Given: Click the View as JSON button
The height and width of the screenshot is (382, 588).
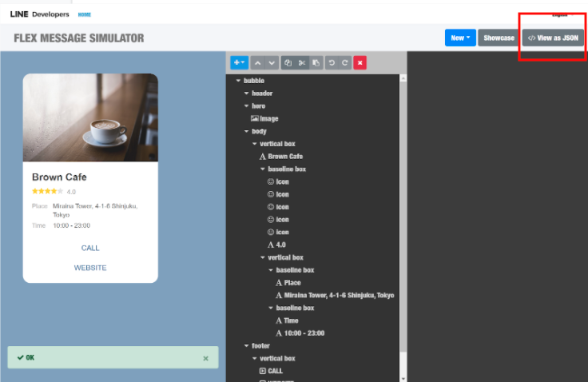Looking at the screenshot, I should tap(553, 38).
